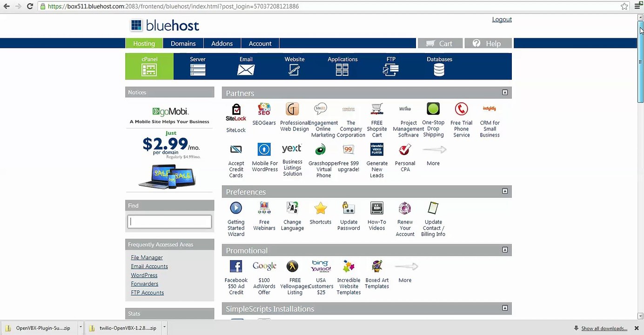Select the Addons menu tab
644x335 pixels.
[222, 43]
